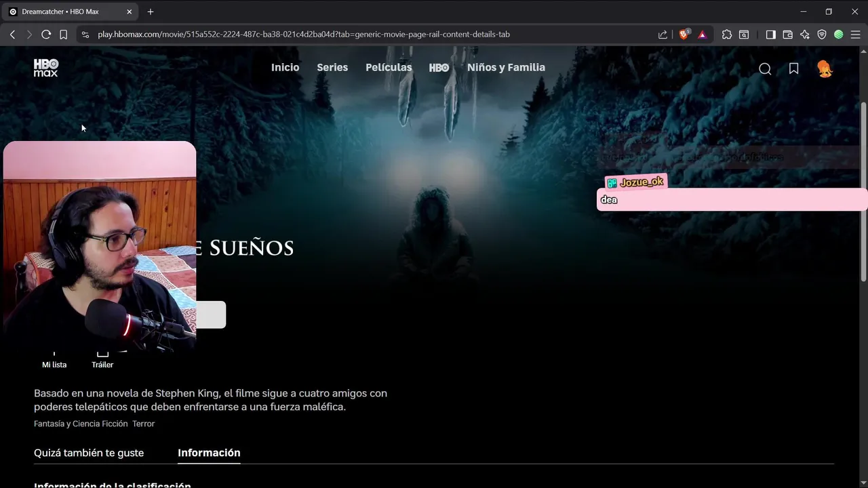Click the Fantasía y Ciencia Ficción genre

coord(81,424)
